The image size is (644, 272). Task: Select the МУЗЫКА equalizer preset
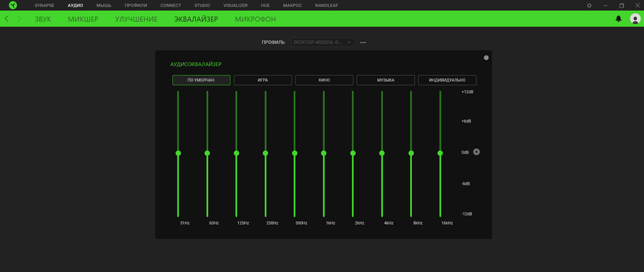tap(386, 80)
